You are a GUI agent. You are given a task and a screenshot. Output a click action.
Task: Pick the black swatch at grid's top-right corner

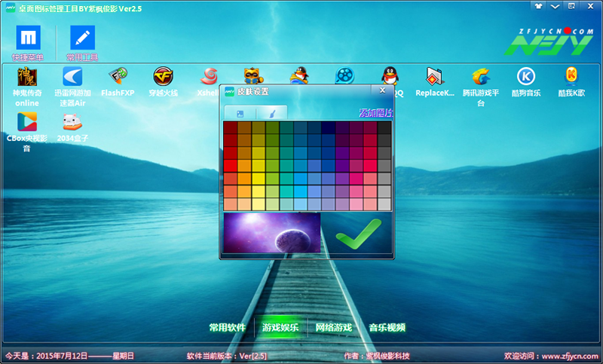pos(384,128)
